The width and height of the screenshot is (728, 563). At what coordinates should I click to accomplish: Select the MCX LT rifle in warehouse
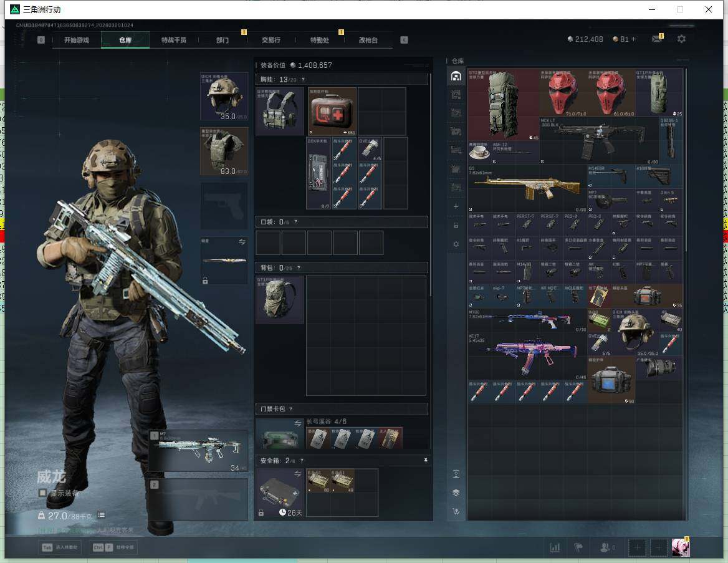tap(599, 140)
